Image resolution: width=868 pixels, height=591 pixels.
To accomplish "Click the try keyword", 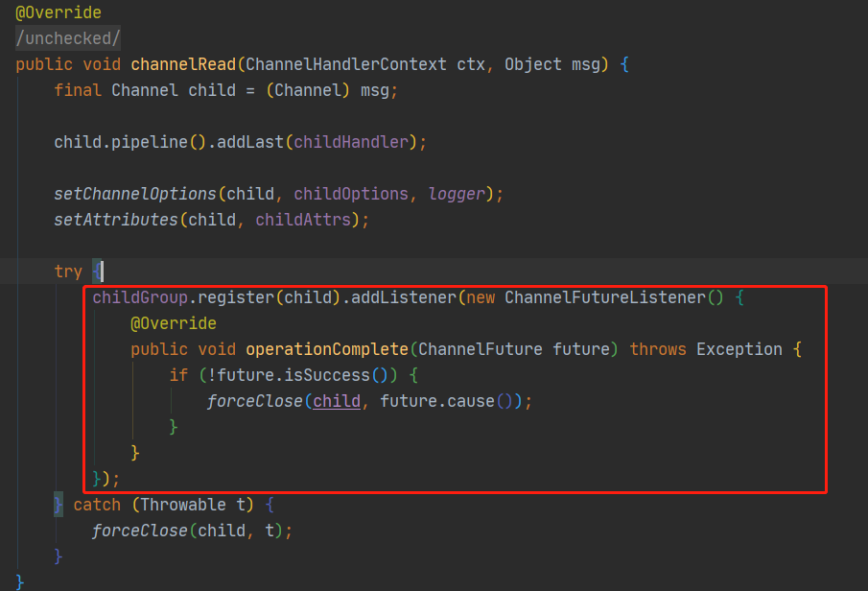I will tap(68, 272).
